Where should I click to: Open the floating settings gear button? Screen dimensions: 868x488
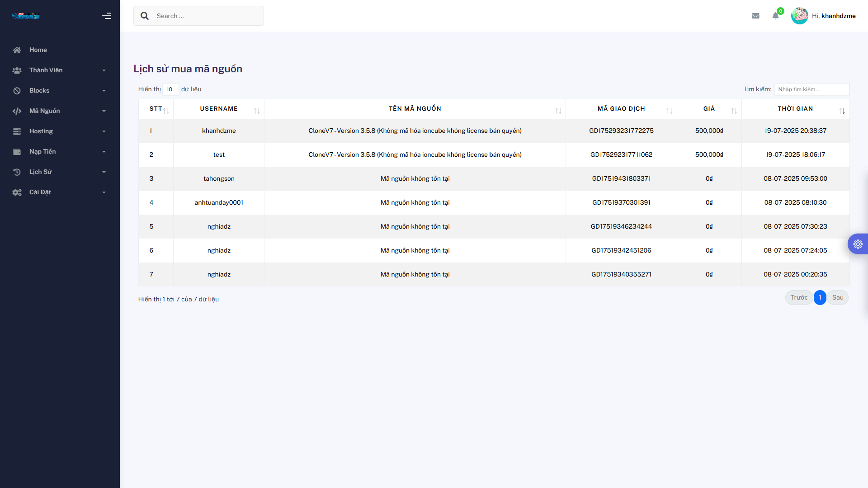point(858,244)
